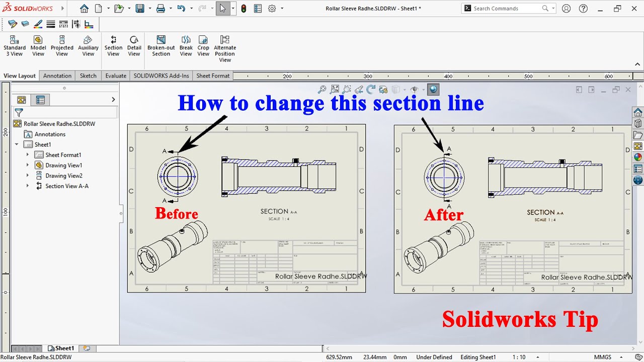
Task: Open the Line Thickness tool
Action: tap(51, 24)
